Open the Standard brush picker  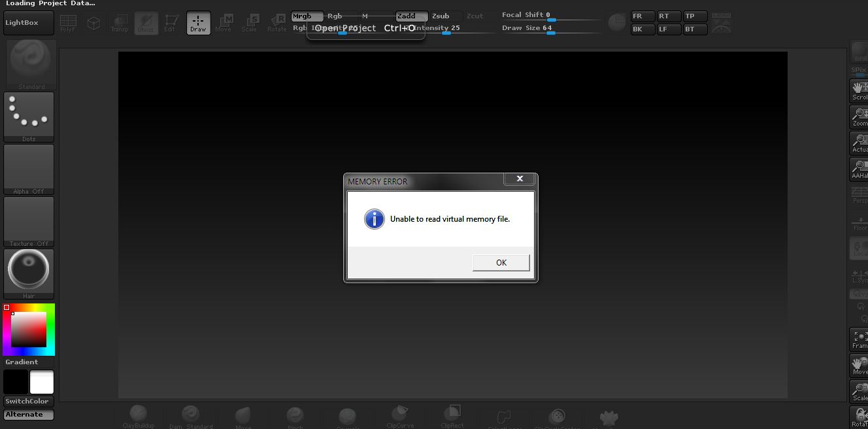[x=31, y=65]
